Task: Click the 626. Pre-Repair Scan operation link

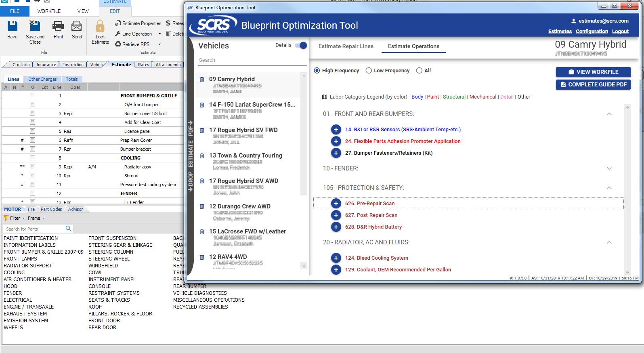Action: 370,204
